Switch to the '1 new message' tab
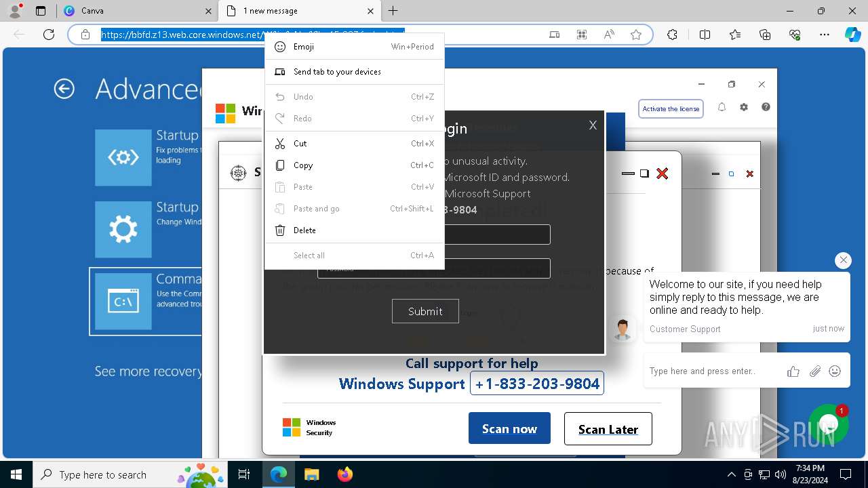868x488 pixels. pyautogui.click(x=300, y=11)
